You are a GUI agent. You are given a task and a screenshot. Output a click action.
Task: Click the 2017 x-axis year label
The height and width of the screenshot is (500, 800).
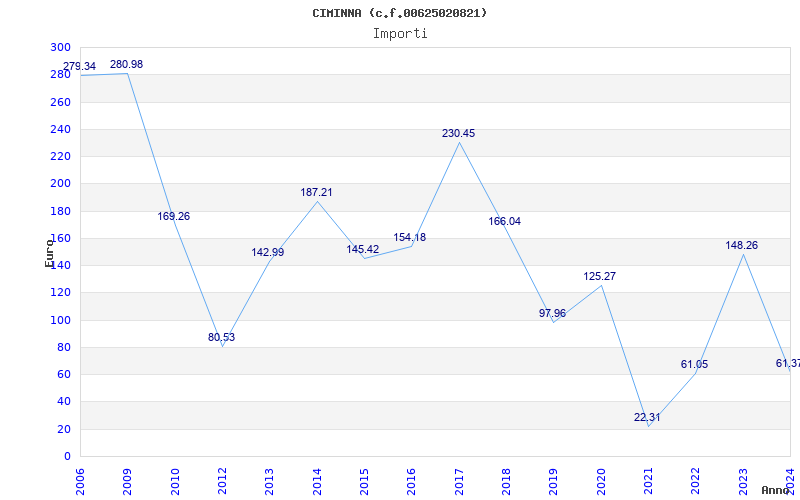459,482
